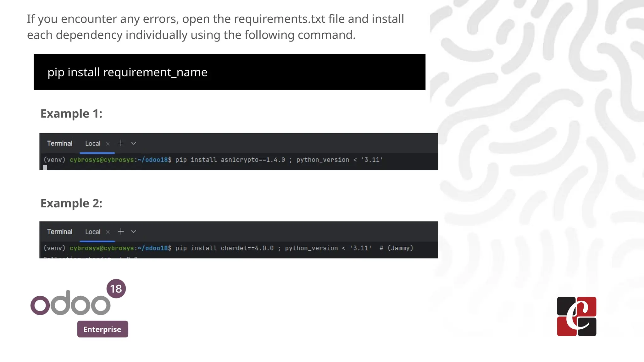Click the Cybrosys logo

click(x=577, y=316)
